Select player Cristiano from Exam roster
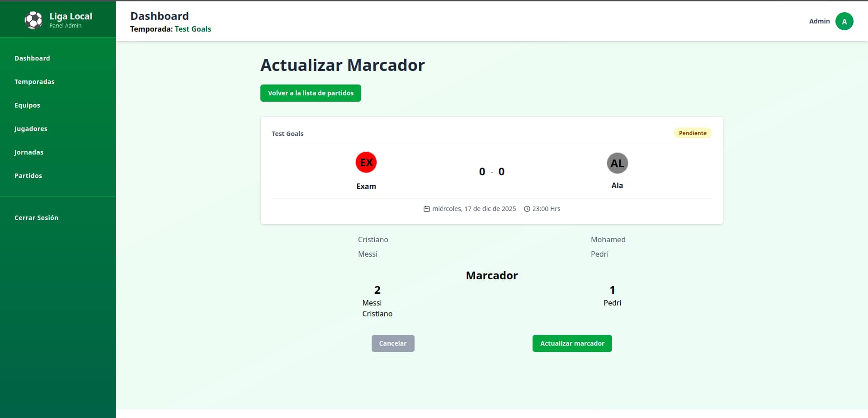 point(373,240)
